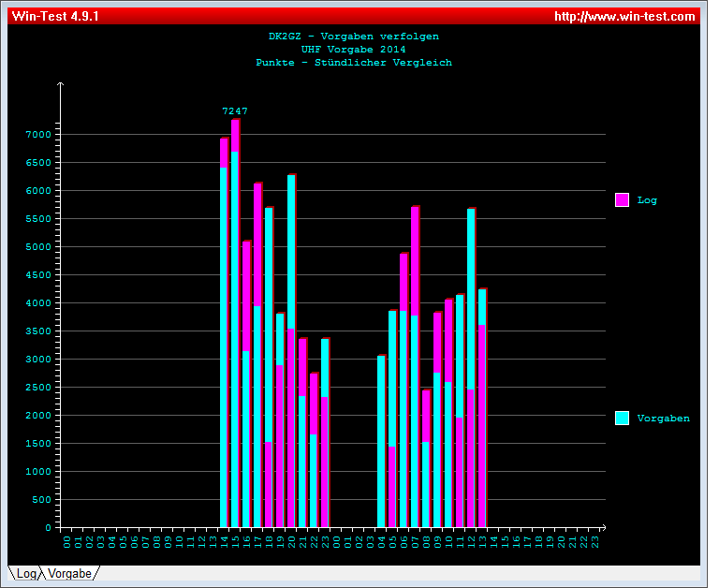Click the rightmost bar in the chart
The width and height of the screenshot is (719, 588).
[x=483, y=412]
